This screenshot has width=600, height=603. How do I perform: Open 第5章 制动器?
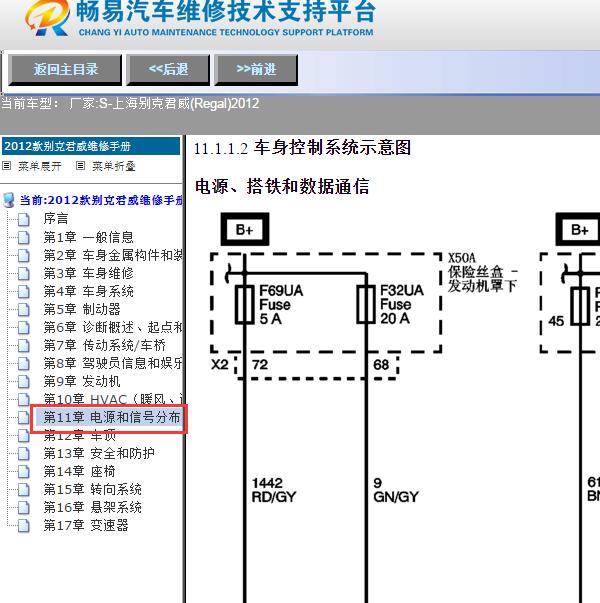(82, 309)
